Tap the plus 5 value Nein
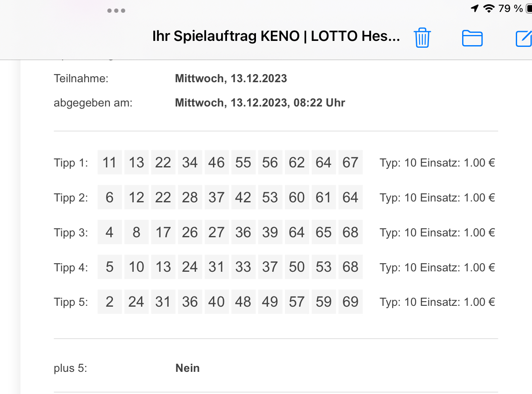 [x=187, y=368]
